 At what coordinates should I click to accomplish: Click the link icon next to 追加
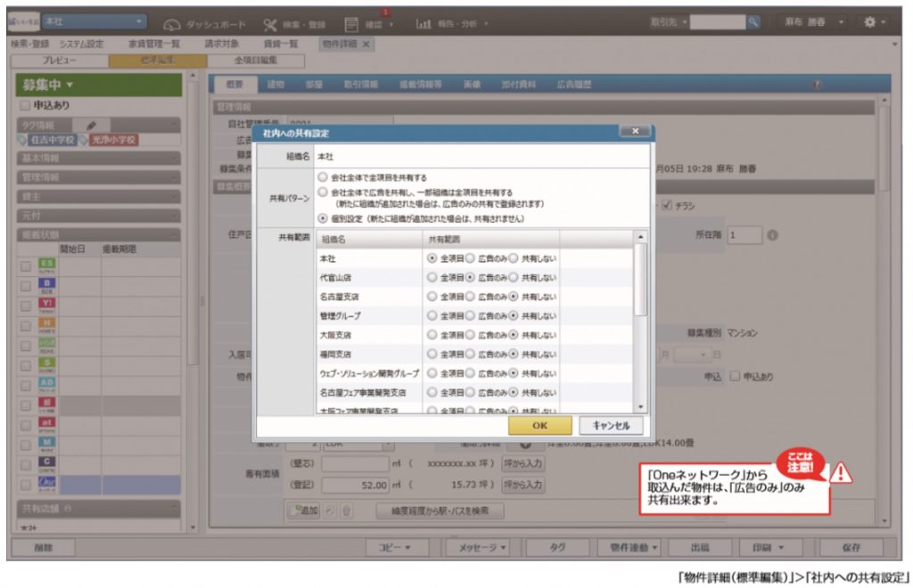tap(330, 510)
